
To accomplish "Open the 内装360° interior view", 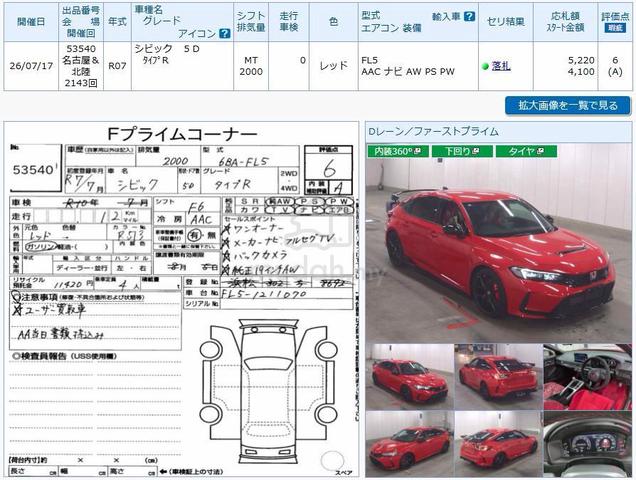I will tap(397, 151).
